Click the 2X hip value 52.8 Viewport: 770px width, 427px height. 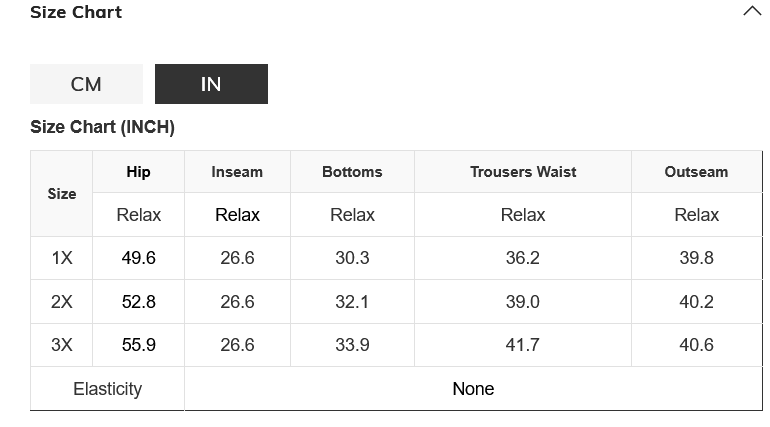tap(139, 302)
